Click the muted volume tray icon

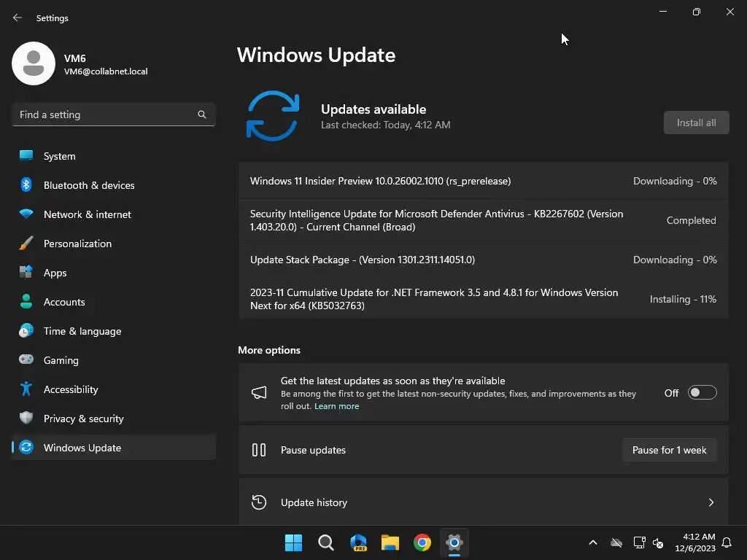coord(659,542)
